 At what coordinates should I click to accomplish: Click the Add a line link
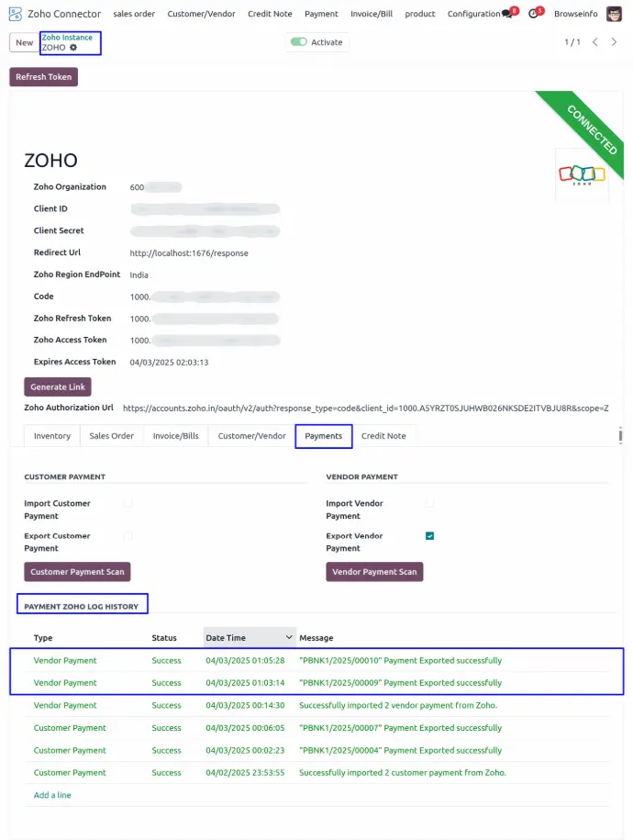(x=52, y=795)
